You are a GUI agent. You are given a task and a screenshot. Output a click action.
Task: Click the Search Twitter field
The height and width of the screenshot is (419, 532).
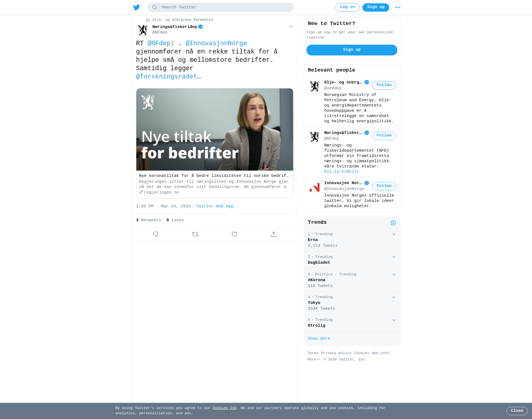(221, 7)
